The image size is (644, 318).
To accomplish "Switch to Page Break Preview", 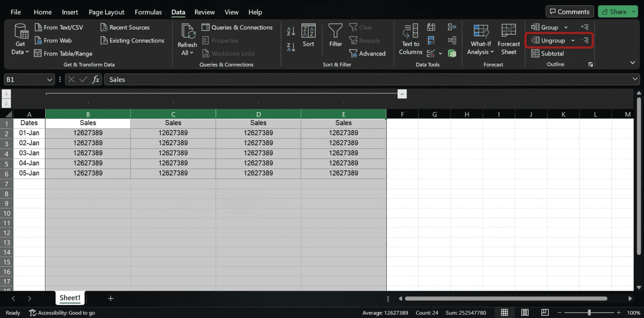I will [545, 313].
